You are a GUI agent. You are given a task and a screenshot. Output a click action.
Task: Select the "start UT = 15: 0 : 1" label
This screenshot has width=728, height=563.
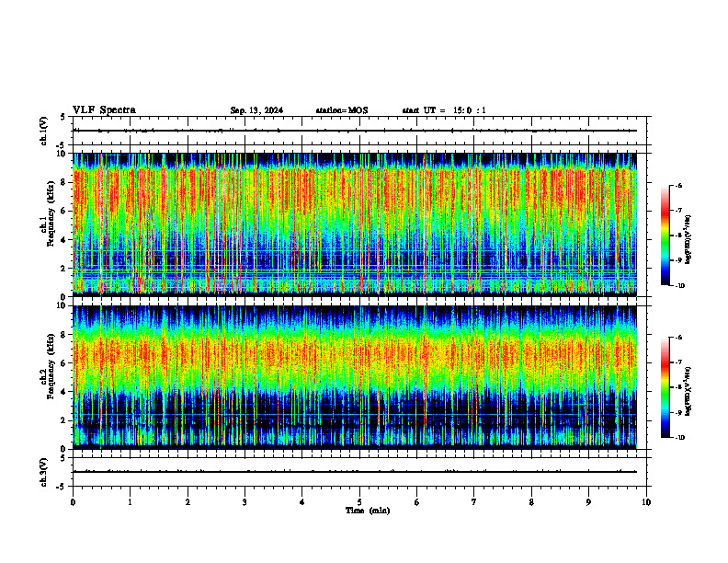444,110
